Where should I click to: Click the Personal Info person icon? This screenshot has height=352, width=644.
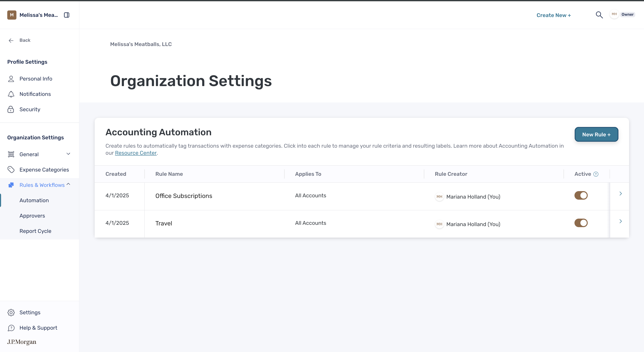tap(11, 79)
